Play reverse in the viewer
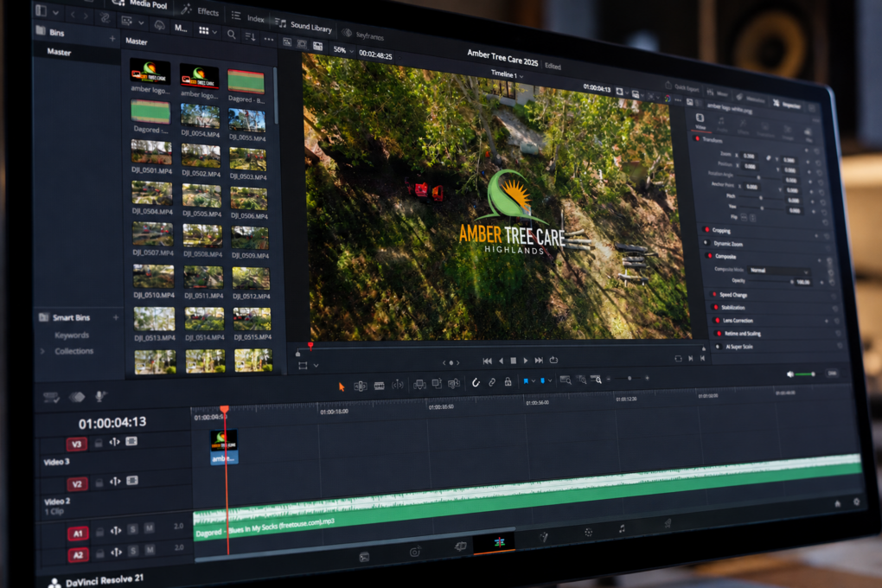This screenshot has height=588, width=882. (502, 361)
